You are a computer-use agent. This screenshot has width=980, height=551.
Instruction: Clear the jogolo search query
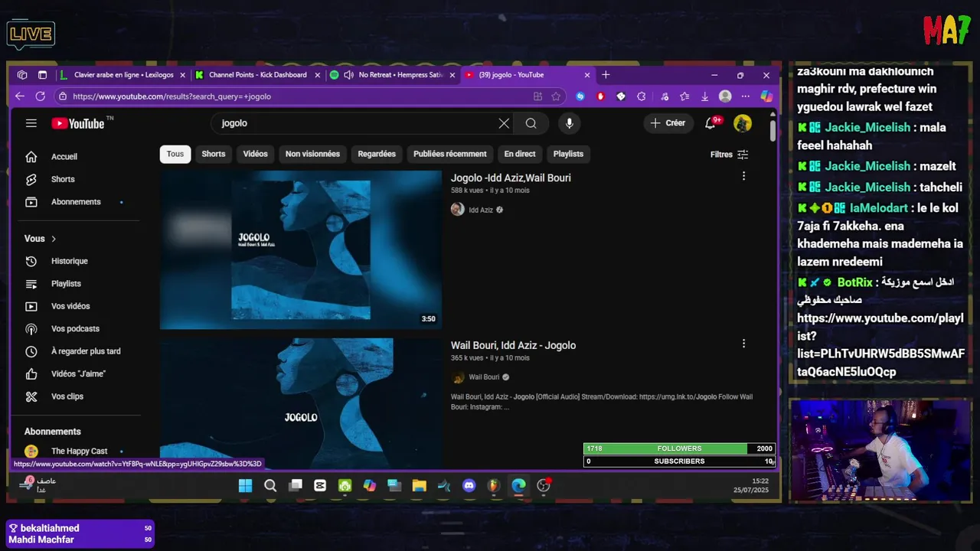[x=504, y=123]
